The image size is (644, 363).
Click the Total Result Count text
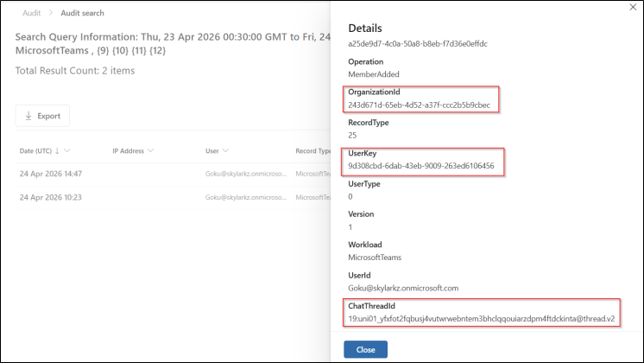[x=75, y=71]
